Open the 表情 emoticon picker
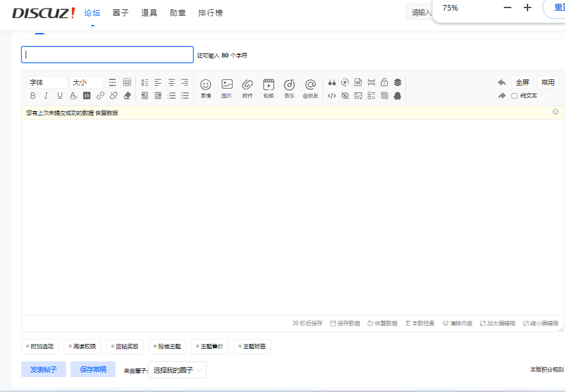 [205, 87]
